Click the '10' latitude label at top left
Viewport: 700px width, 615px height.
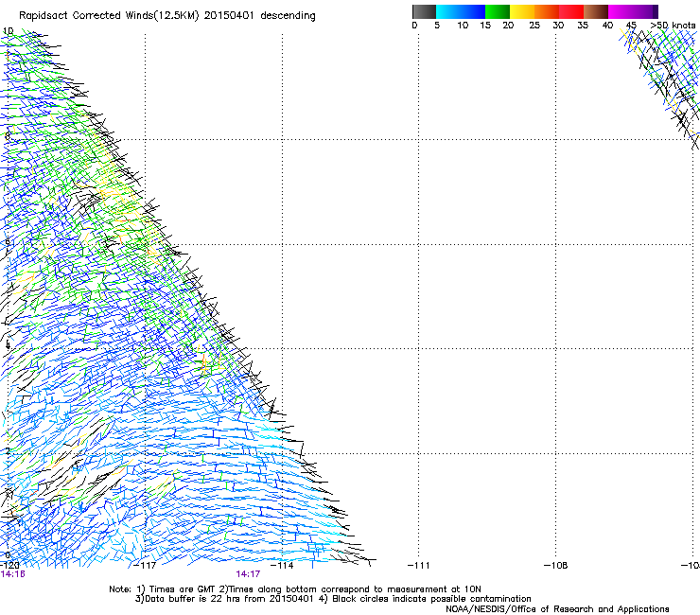(x=8, y=31)
